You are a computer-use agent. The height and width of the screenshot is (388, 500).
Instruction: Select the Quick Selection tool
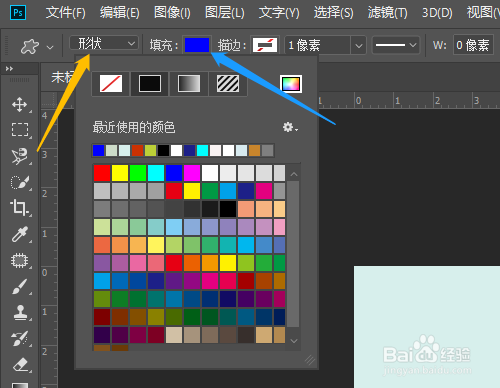(x=20, y=182)
